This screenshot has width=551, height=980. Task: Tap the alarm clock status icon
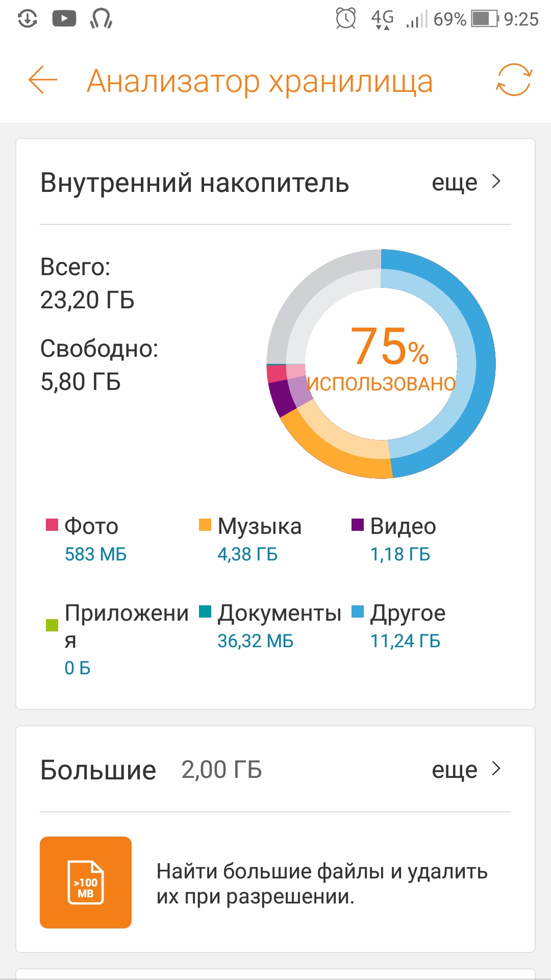click(x=346, y=19)
